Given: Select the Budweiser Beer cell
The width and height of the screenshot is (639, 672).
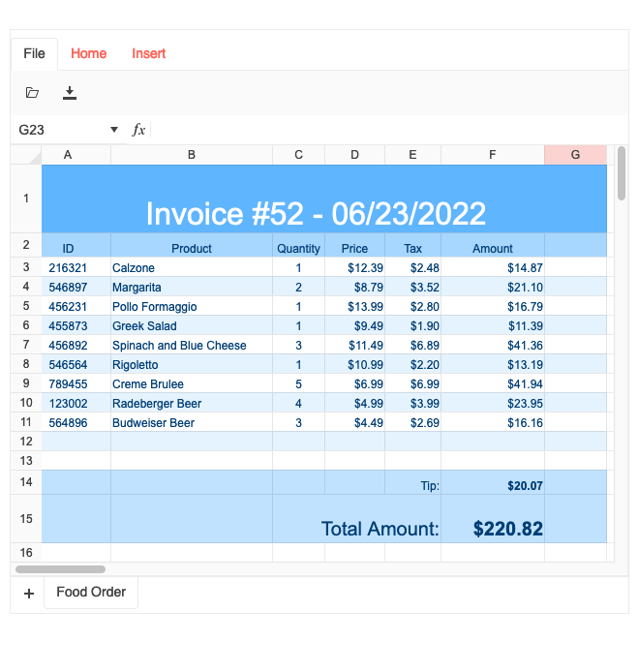Looking at the screenshot, I should 192,422.
